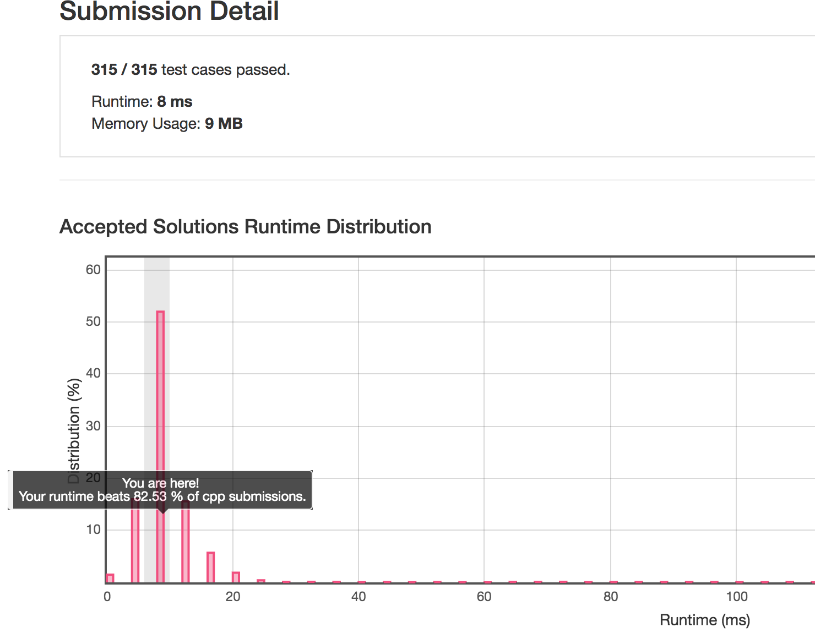Click the 40 label on runtime axis

[x=358, y=597]
